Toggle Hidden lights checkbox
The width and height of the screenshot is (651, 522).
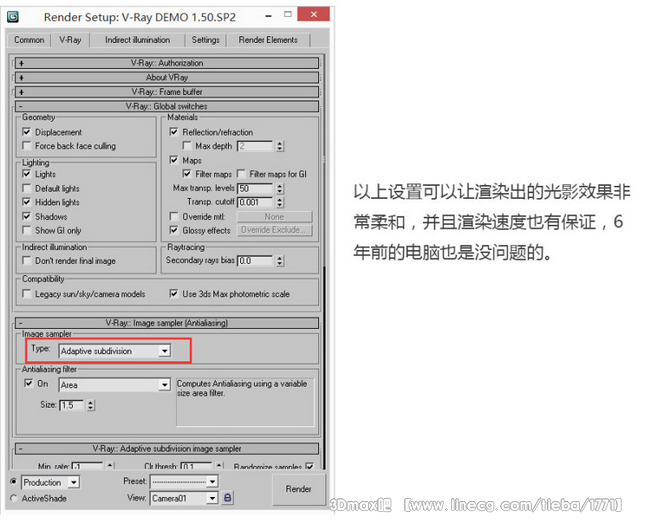coord(27,202)
